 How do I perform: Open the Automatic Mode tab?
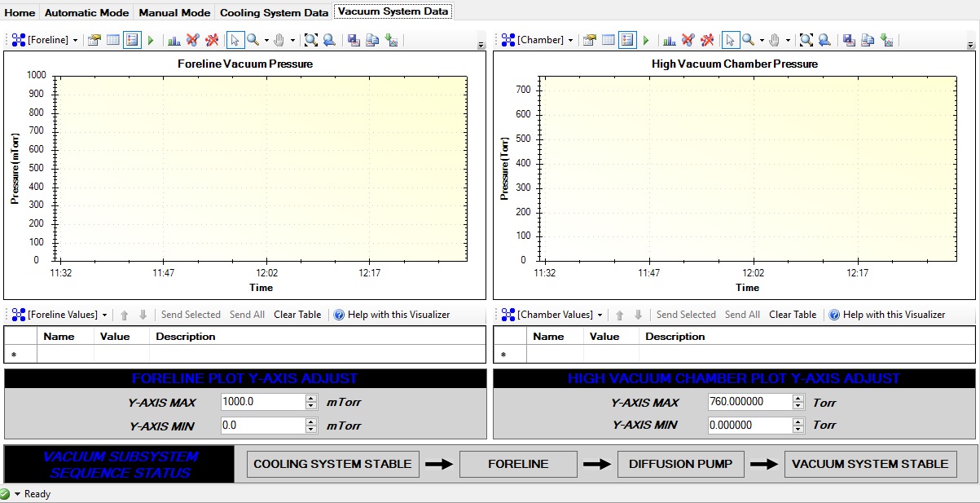click(x=86, y=11)
